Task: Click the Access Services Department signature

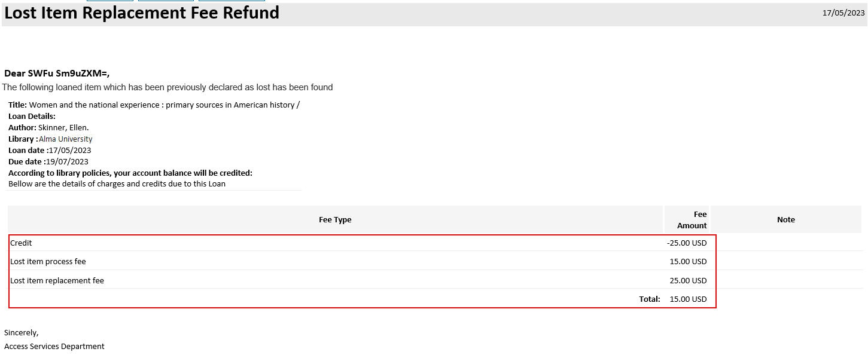Action: pyautogui.click(x=54, y=347)
